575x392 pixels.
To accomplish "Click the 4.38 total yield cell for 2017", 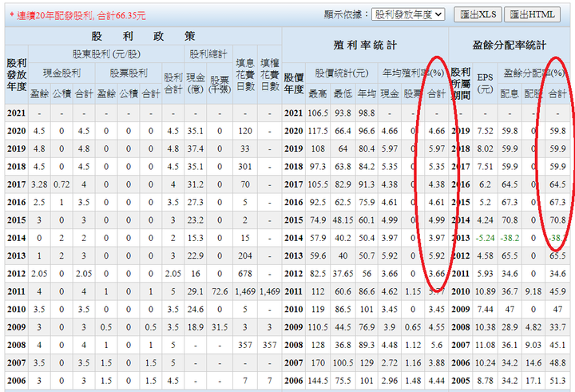I will coord(437,184).
